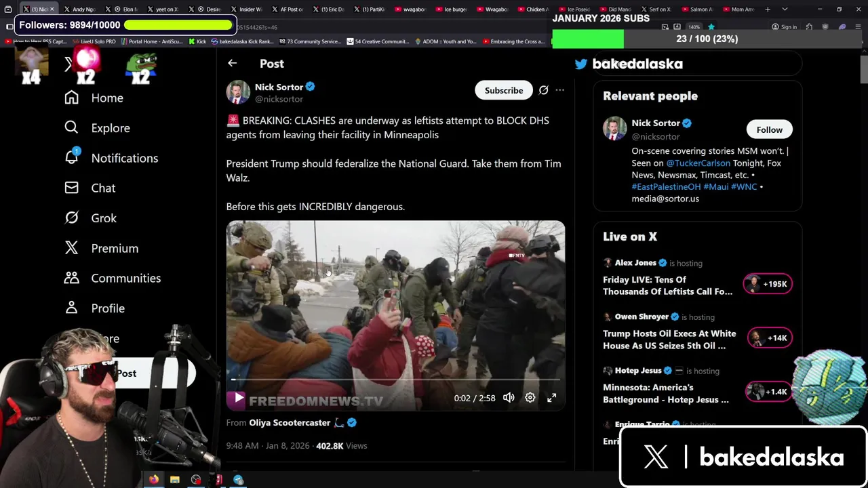Go back using the Post arrow
The image size is (868, 488).
(232, 63)
